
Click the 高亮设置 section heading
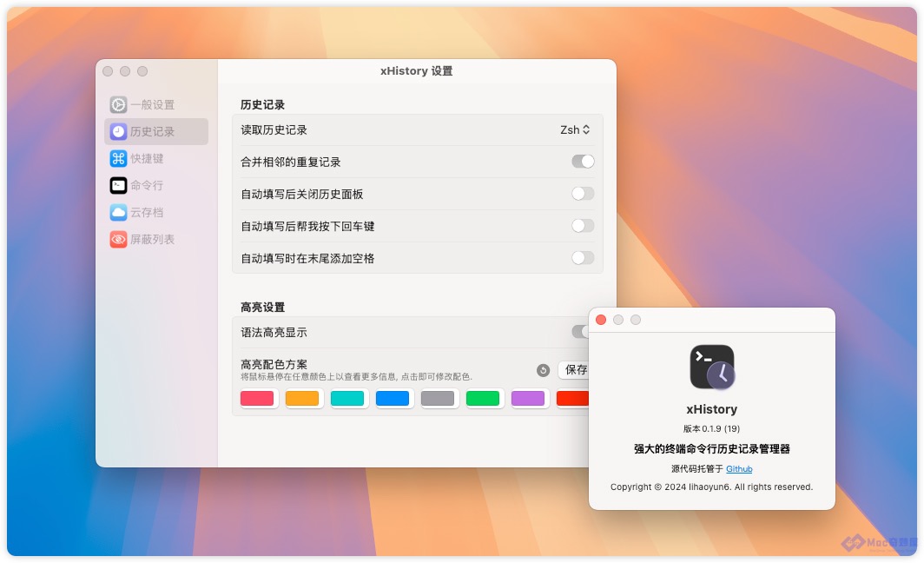coord(263,308)
